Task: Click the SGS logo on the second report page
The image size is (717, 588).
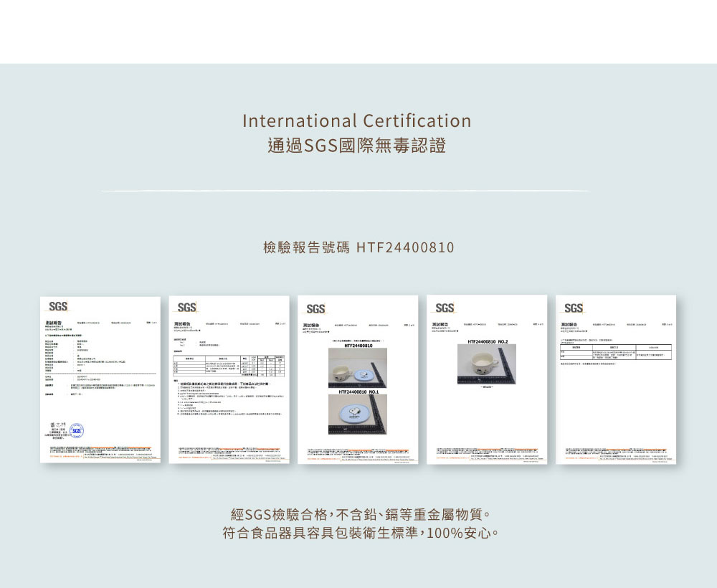Action: pos(187,308)
